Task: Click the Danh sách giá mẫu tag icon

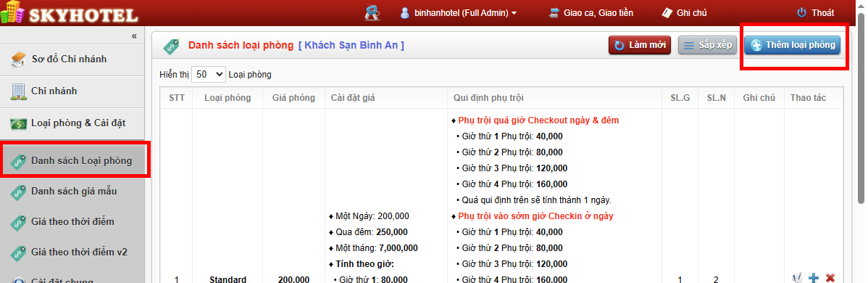Action: [x=18, y=192]
